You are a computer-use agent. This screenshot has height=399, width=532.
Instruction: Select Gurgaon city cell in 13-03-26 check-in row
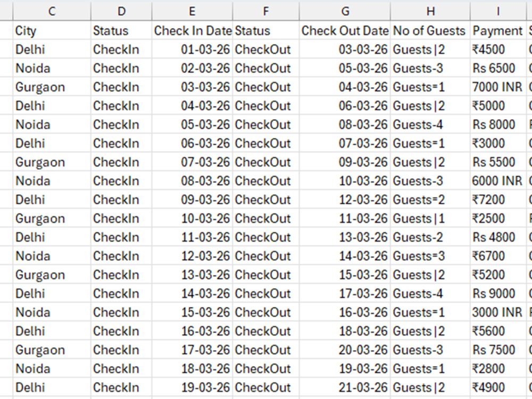(52, 275)
